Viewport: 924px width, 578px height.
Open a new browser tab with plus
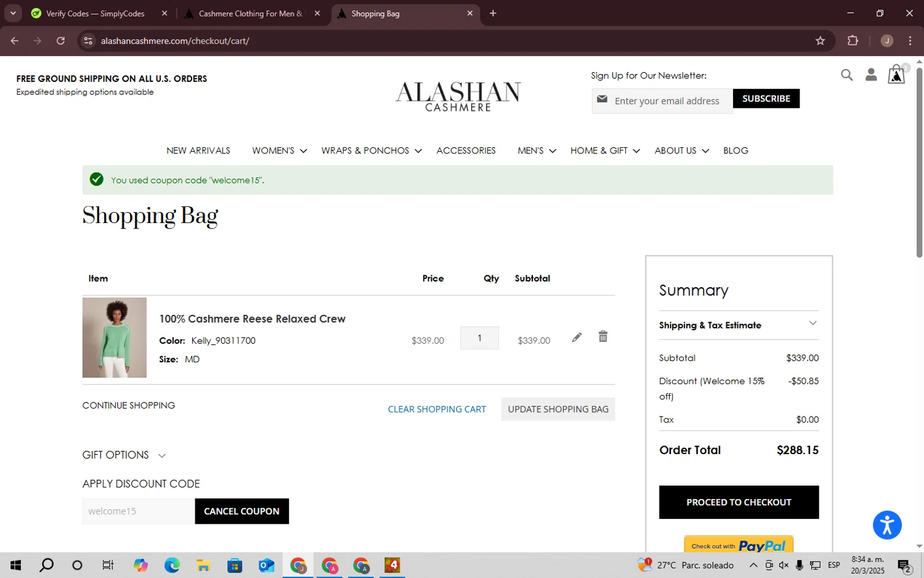[x=493, y=13]
